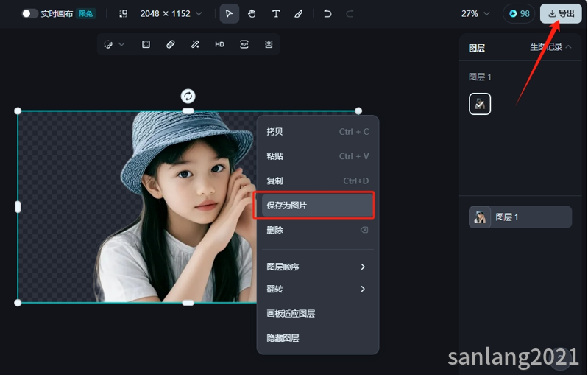Click the 图层 1 label above the record thumbnail
The height and width of the screenshot is (375, 588).
pyautogui.click(x=480, y=77)
